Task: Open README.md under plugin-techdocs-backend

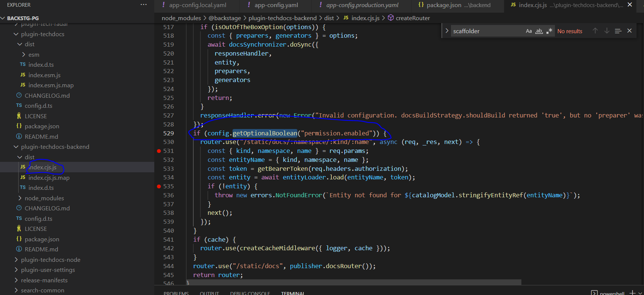Action: 41,249
